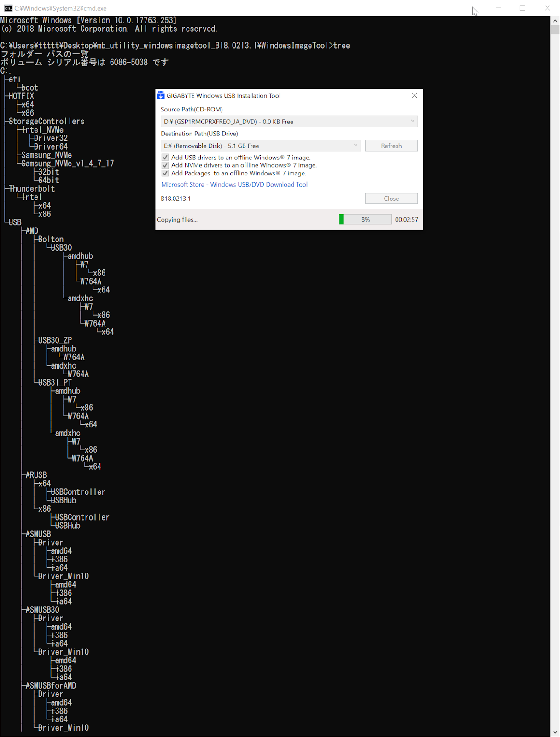
Task: Click the 'Microsoft Windows [Version 10.0.17763.253]' line
Action: coord(88,20)
